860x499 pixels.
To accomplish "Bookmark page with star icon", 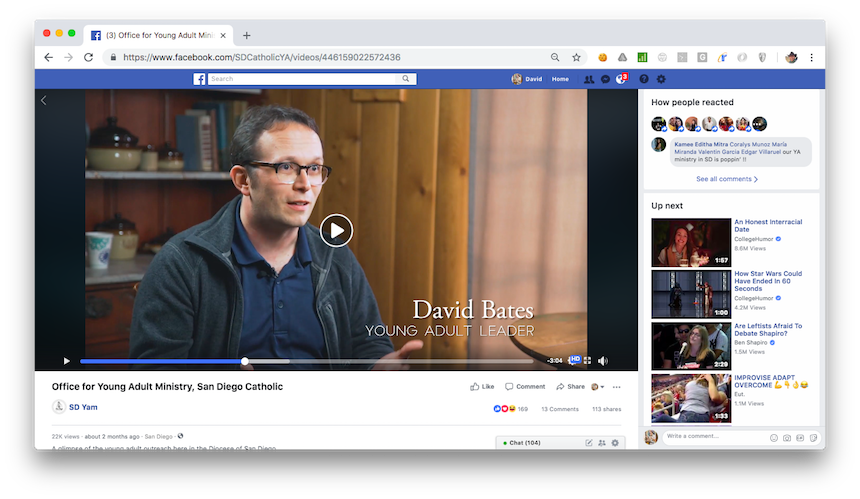I will 576,57.
